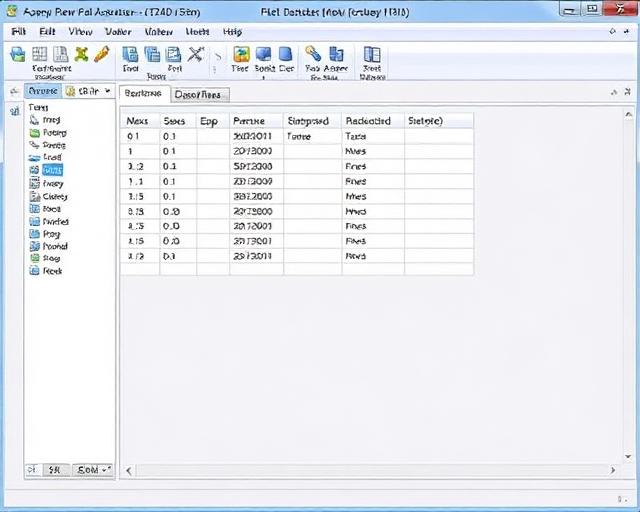This screenshot has width=640, height=512.
Task: Click the Radeoted column header
Action: (x=373, y=121)
